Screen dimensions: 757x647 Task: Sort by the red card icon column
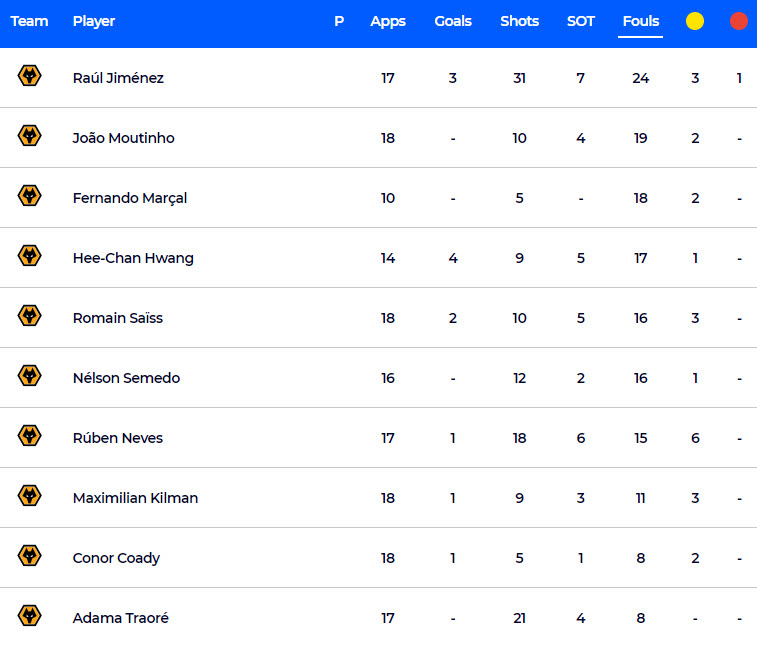pyautogui.click(x=739, y=21)
